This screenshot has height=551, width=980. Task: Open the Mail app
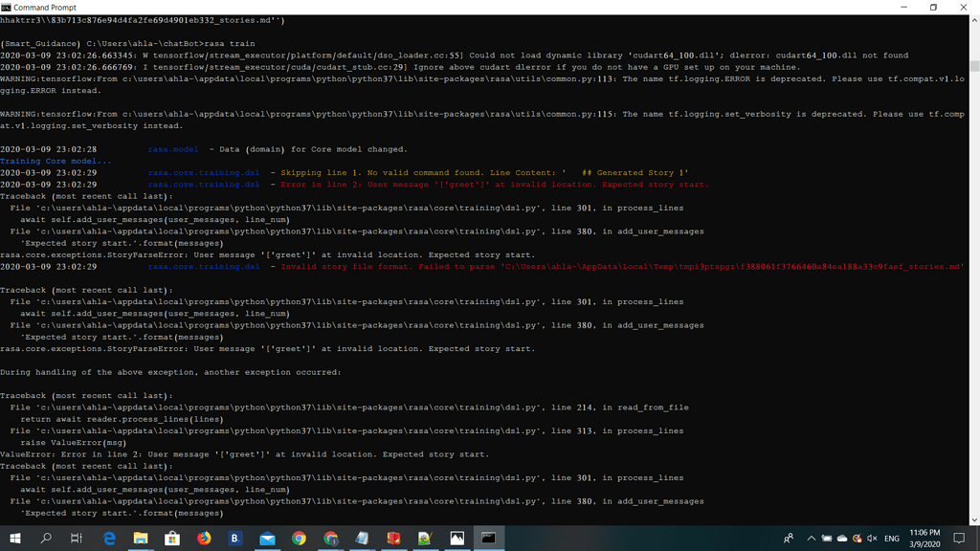click(267, 538)
